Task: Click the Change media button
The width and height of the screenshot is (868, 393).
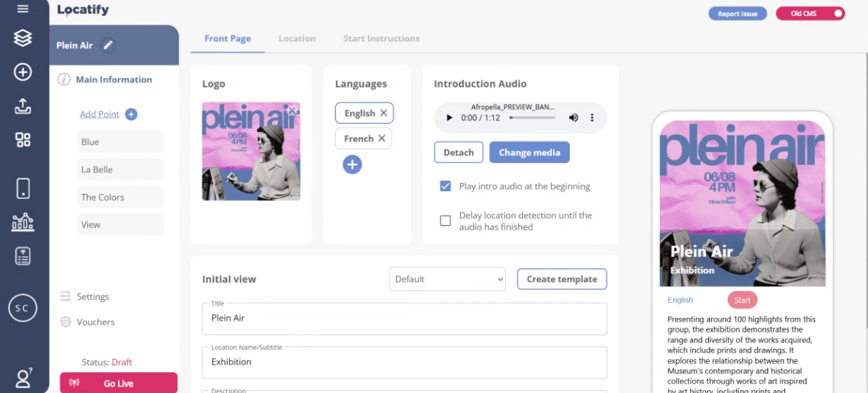Action: [529, 152]
